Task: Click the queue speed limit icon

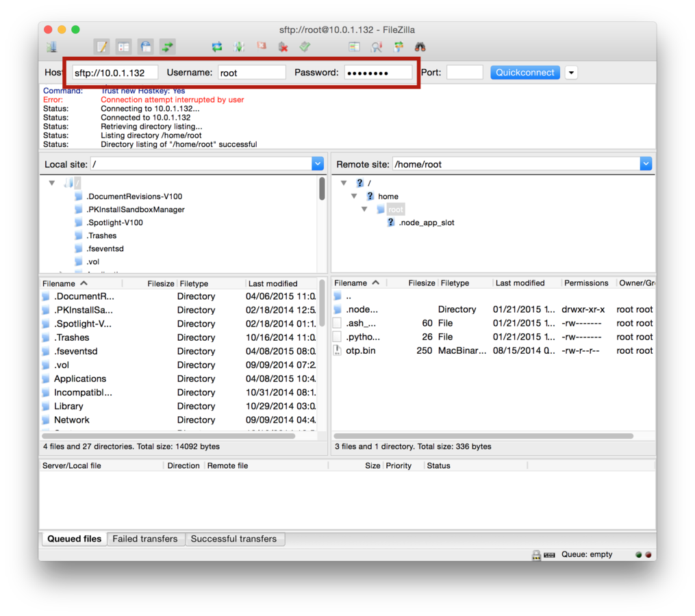Action: click(550, 555)
